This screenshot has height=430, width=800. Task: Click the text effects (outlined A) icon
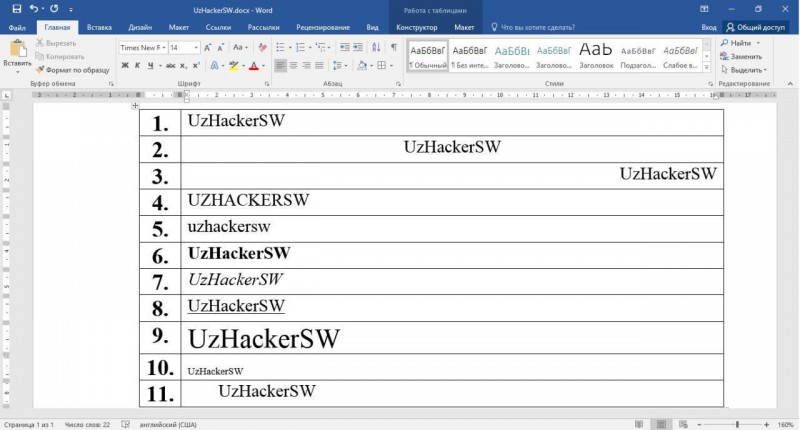click(x=214, y=65)
